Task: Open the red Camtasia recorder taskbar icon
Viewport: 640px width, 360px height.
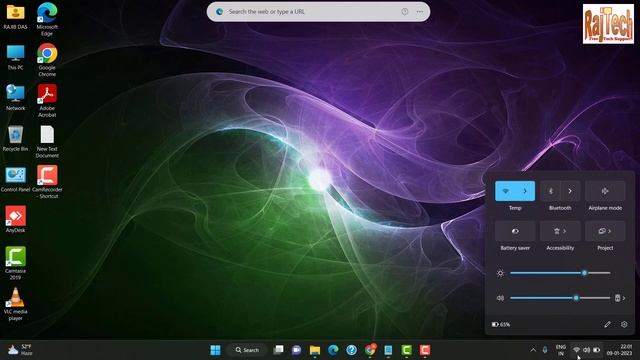Action: click(425, 350)
